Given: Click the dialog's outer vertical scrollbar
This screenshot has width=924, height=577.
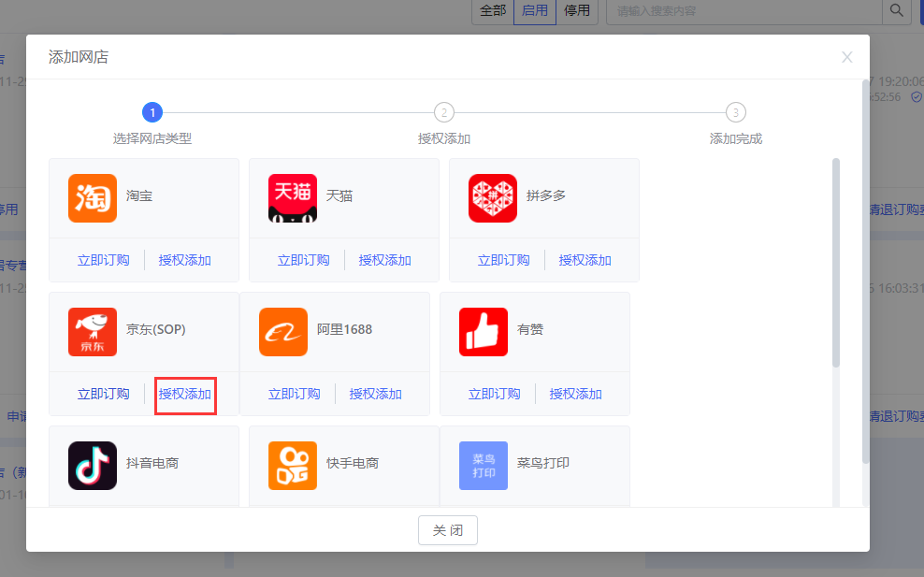Looking at the screenshot, I should pos(866,271).
